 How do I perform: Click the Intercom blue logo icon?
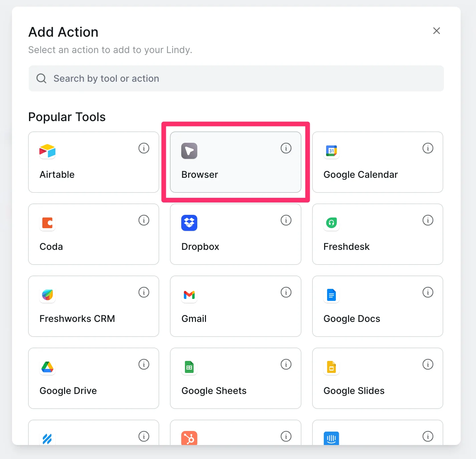(x=331, y=438)
